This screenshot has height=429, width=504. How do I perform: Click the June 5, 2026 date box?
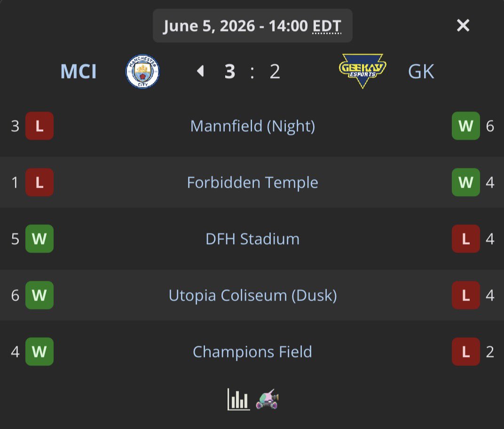click(x=252, y=26)
